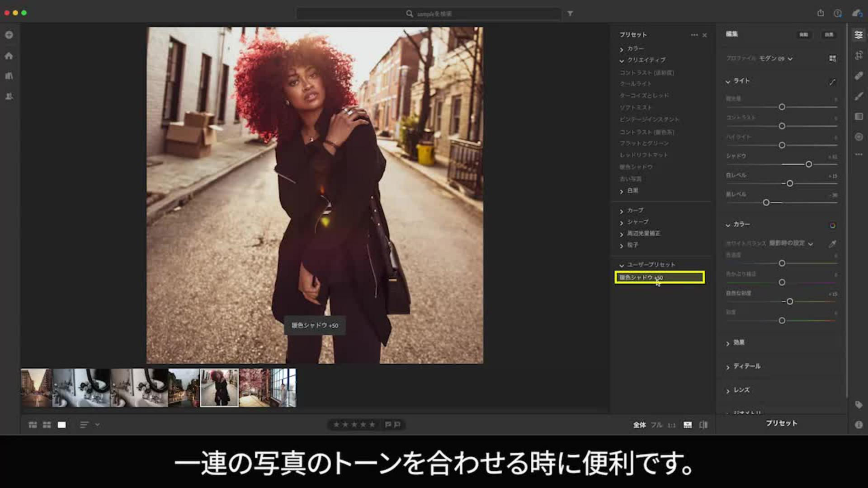Select 全体 fit zoom option
Viewport: 868px width, 488px height.
click(639, 425)
